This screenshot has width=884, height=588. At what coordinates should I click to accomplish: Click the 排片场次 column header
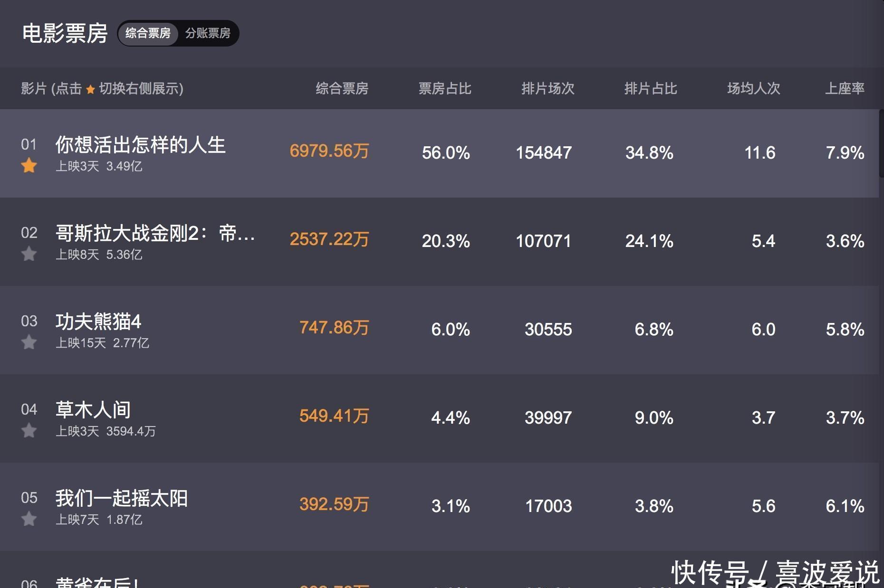click(548, 88)
